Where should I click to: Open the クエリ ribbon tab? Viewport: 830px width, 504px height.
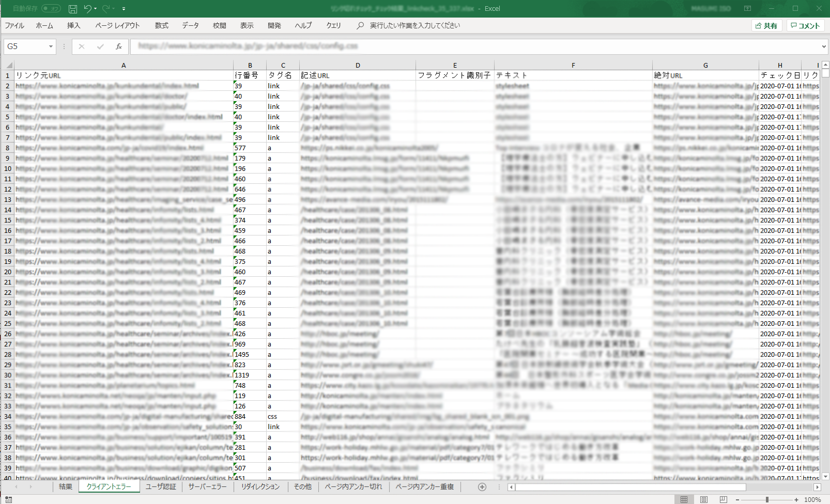(333, 25)
